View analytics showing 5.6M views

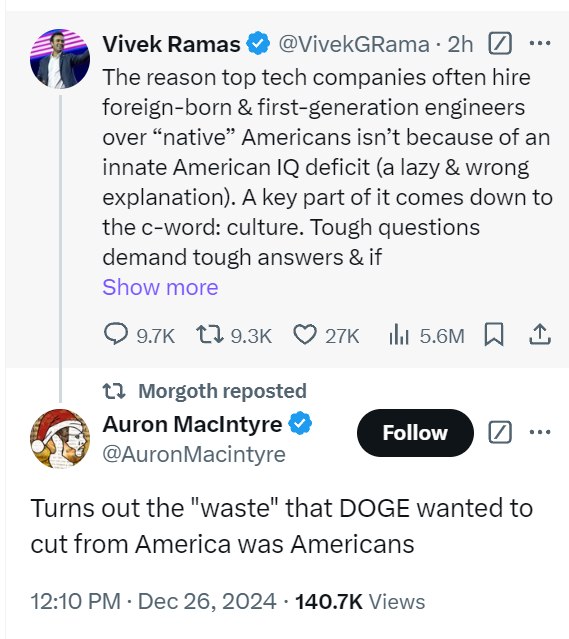pos(426,335)
